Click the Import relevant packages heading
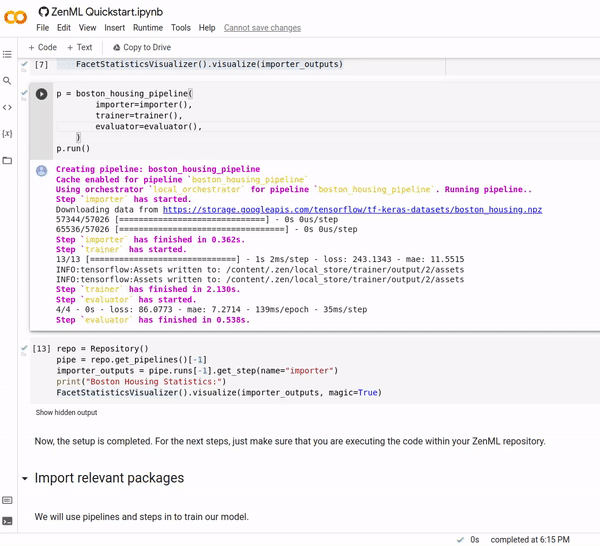The height and width of the screenshot is (546, 600). (109, 478)
